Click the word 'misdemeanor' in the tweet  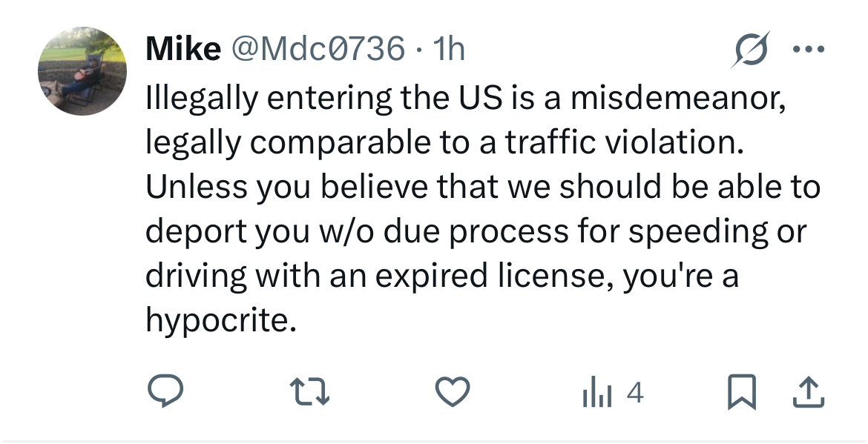[x=672, y=97]
